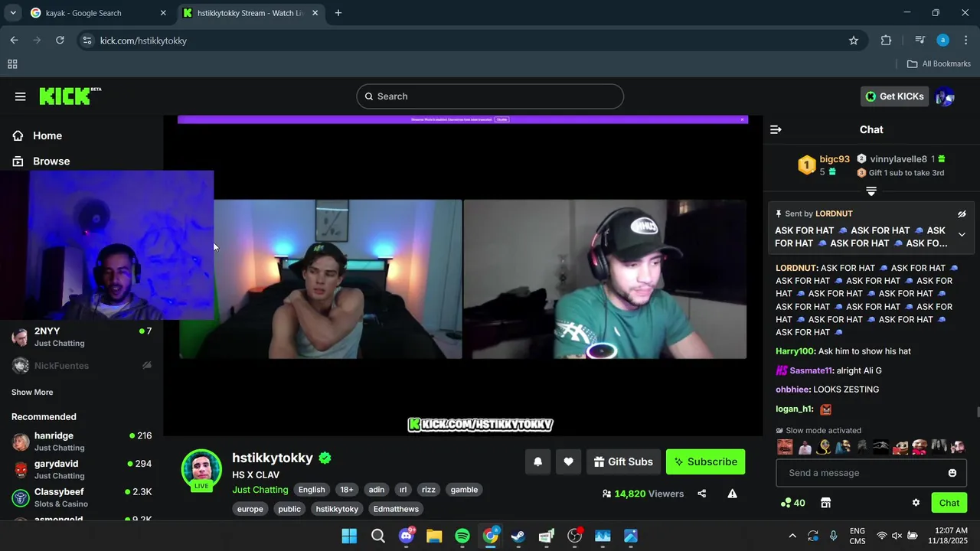
Task: Open the chat shop icon
Action: click(825, 503)
